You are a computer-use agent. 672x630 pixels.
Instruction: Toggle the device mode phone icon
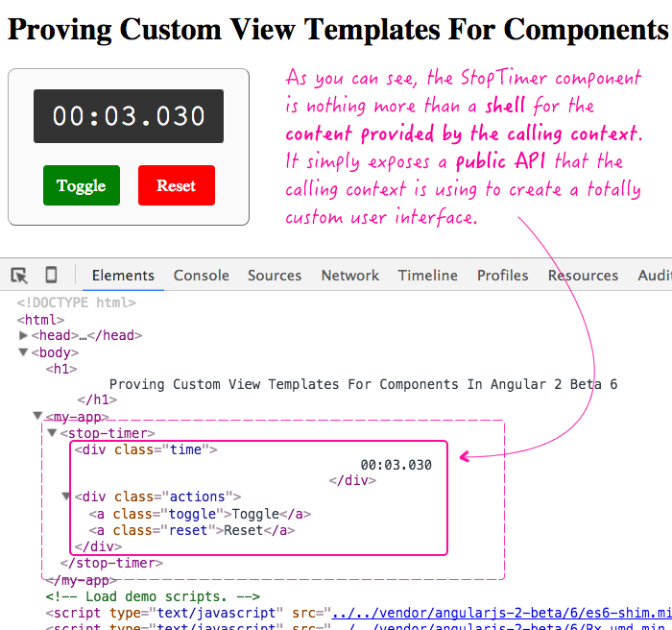tap(51, 275)
